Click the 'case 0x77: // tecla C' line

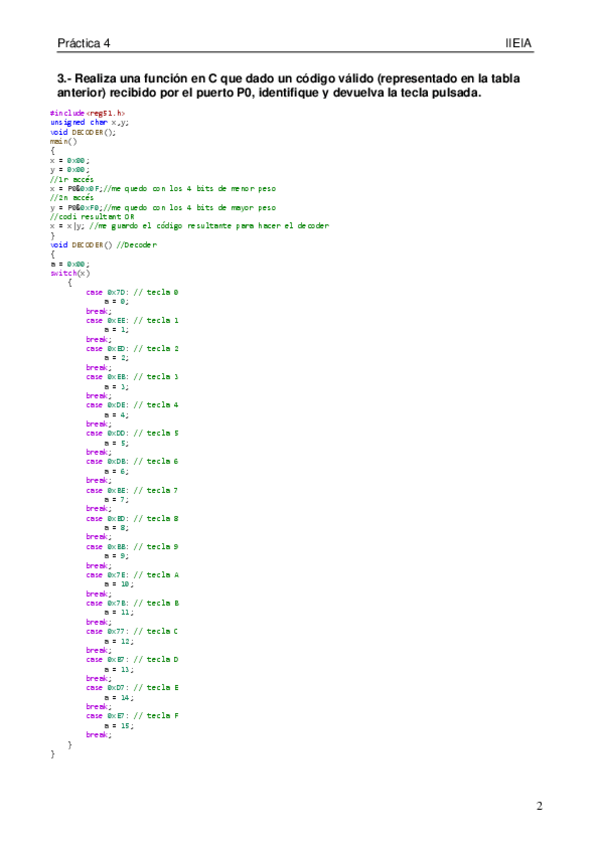point(132,631)
